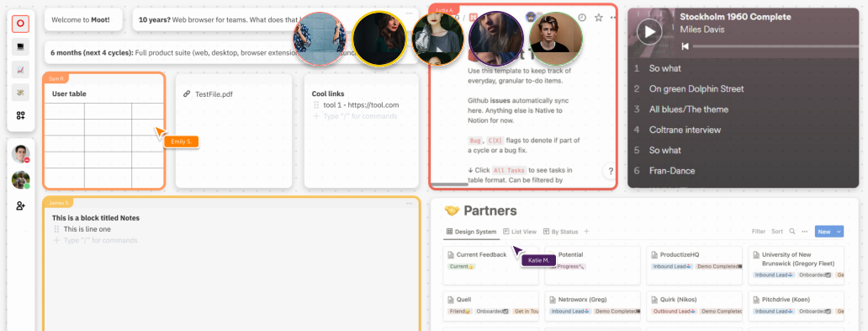Open the tool 1 - https://tool.com link

[x=361, y=104]
